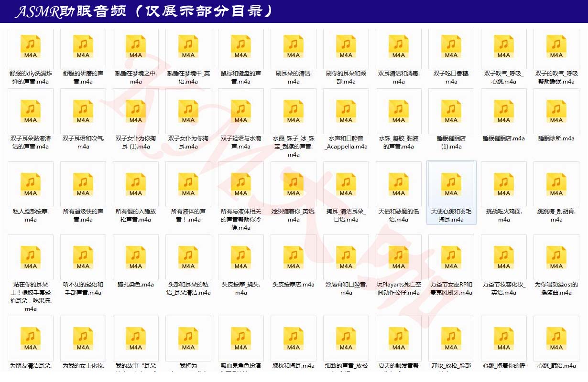Click the label starting 心跳_抱着你的呼
This screenshot has width=588, height=382.
point(504,366)
